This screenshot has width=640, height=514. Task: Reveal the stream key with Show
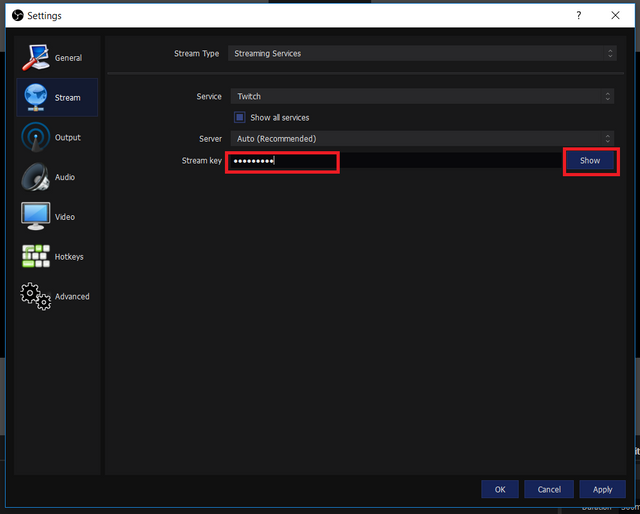590,160
